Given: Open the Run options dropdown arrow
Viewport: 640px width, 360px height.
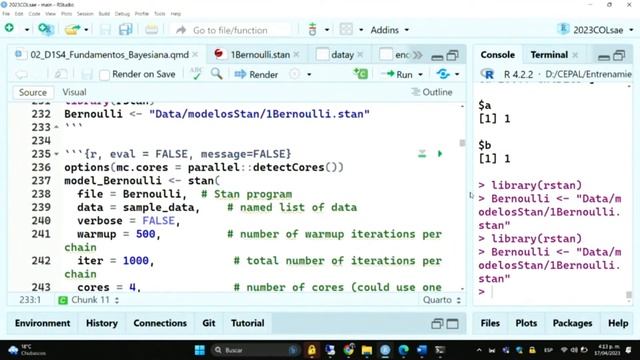Looking at the screenshot, I should (x=420, y=74).
